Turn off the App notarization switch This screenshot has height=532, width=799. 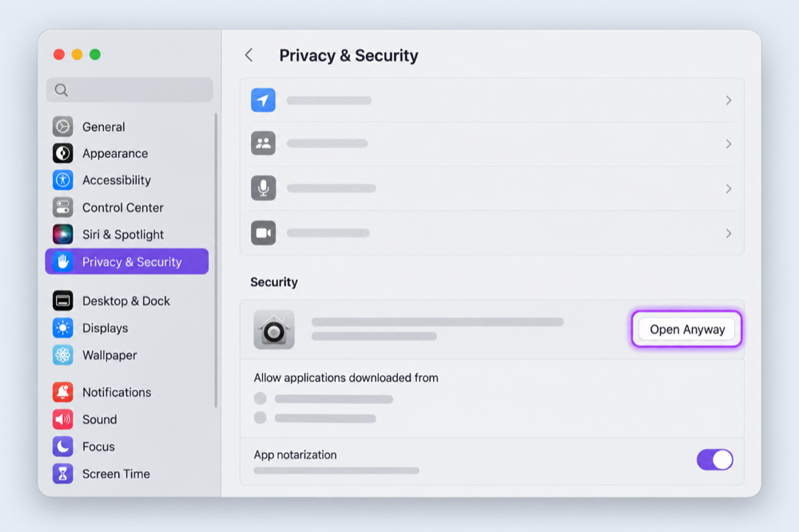pos(715,459)
